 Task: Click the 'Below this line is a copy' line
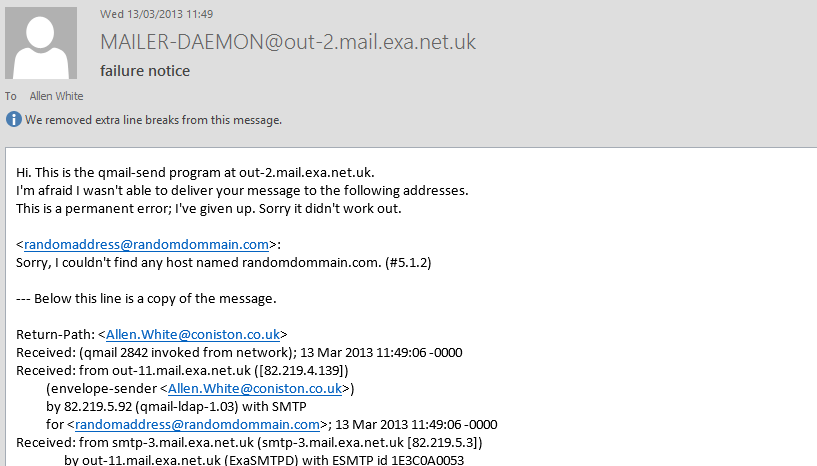coord(146,299)
